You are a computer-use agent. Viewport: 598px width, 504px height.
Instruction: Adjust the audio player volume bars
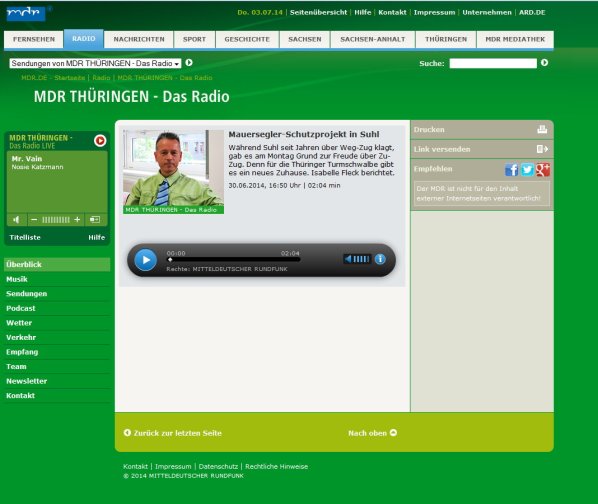(x=361, y=259)
